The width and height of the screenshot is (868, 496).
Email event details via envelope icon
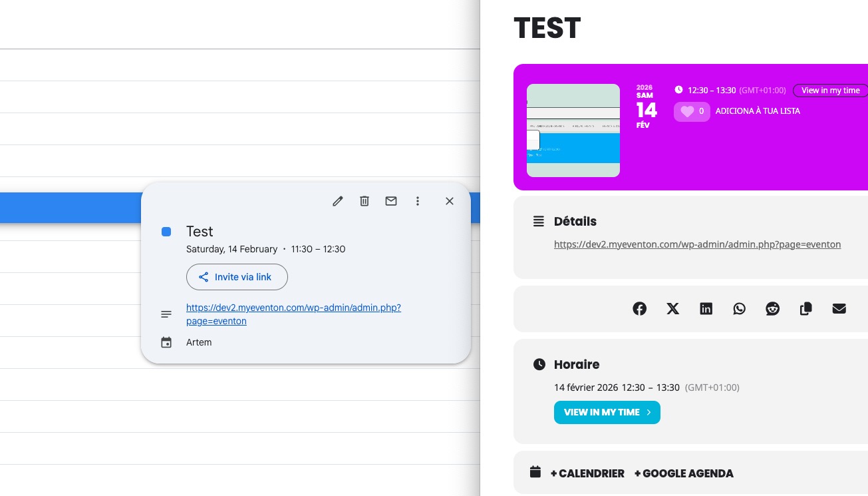pos(391,201)
